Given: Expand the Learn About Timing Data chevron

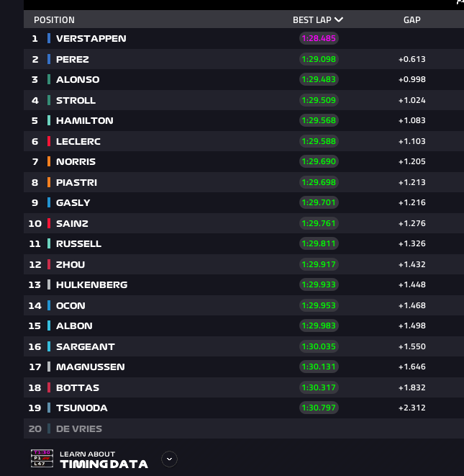Looking at the screenshot, I should pyautogui.click(x=169, y=459).
